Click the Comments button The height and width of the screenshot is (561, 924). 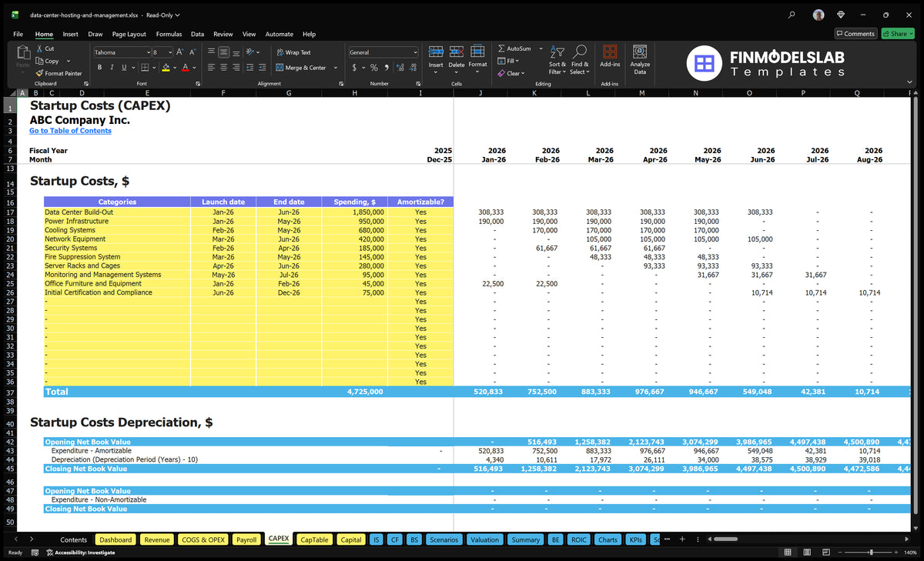(x=855, y=34)
